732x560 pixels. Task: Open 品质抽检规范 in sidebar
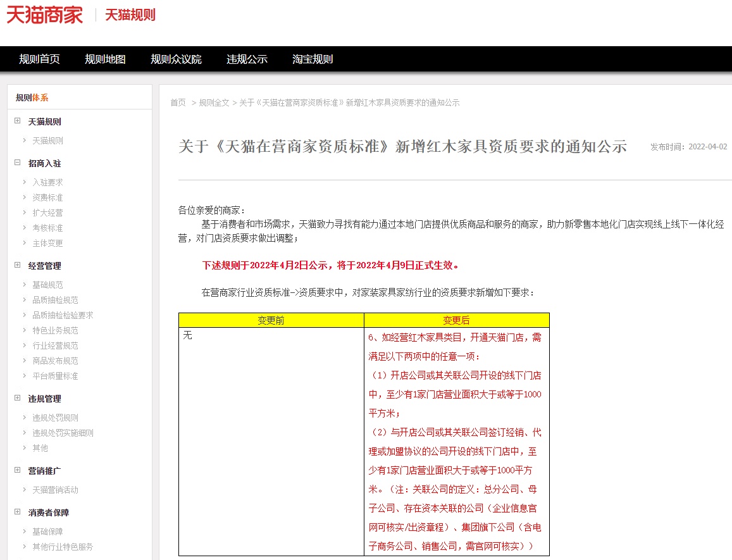coord(55,300)
